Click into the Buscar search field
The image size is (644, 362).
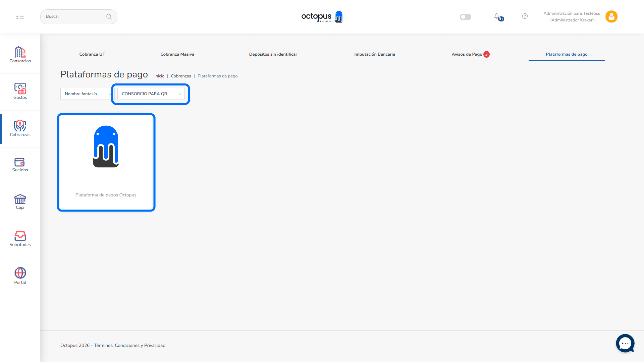click(x=74, y=16)
